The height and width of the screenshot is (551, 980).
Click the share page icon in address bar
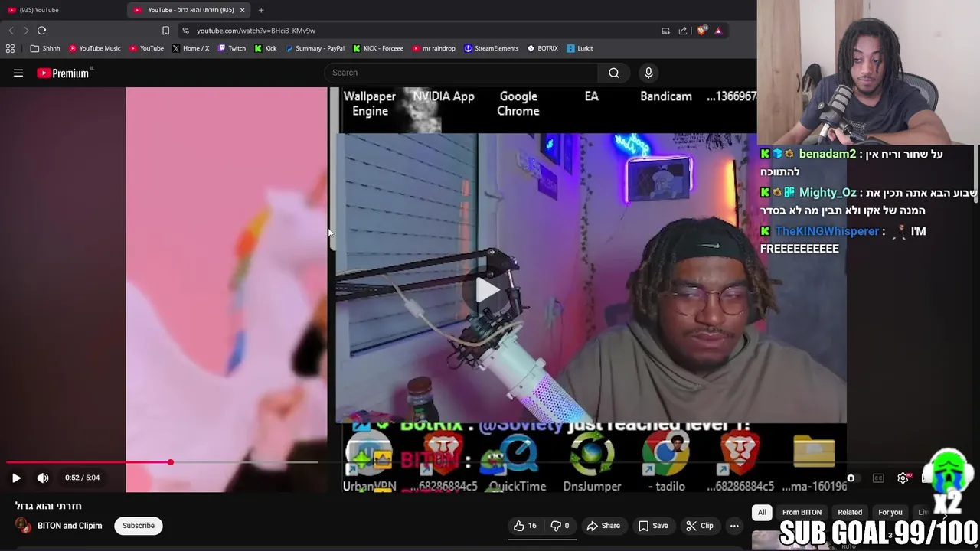(683, 31)
